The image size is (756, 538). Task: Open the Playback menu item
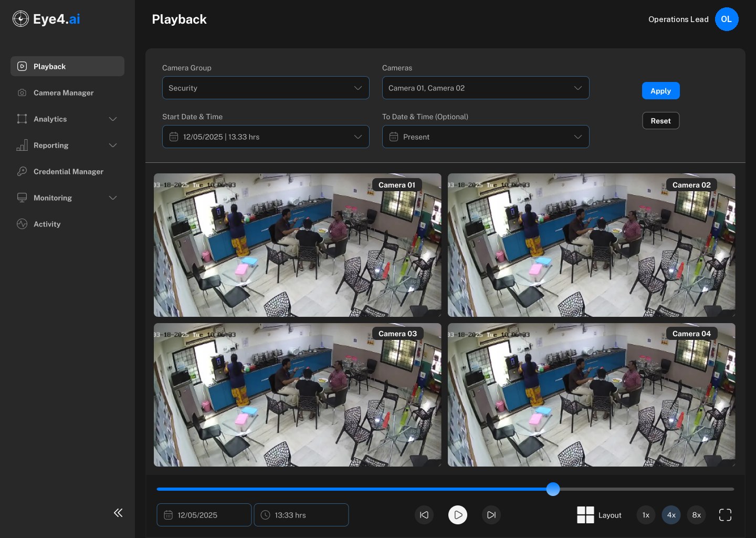(67, 66)
